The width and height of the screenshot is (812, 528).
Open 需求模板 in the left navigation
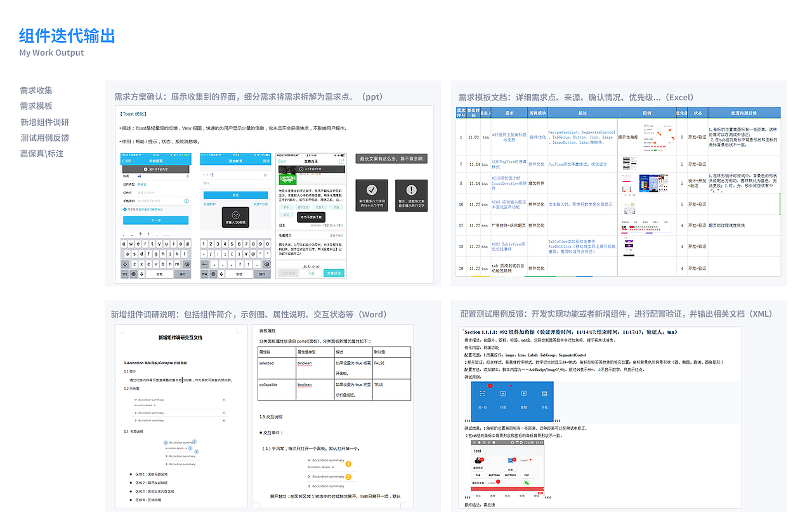tap(36, 106)
